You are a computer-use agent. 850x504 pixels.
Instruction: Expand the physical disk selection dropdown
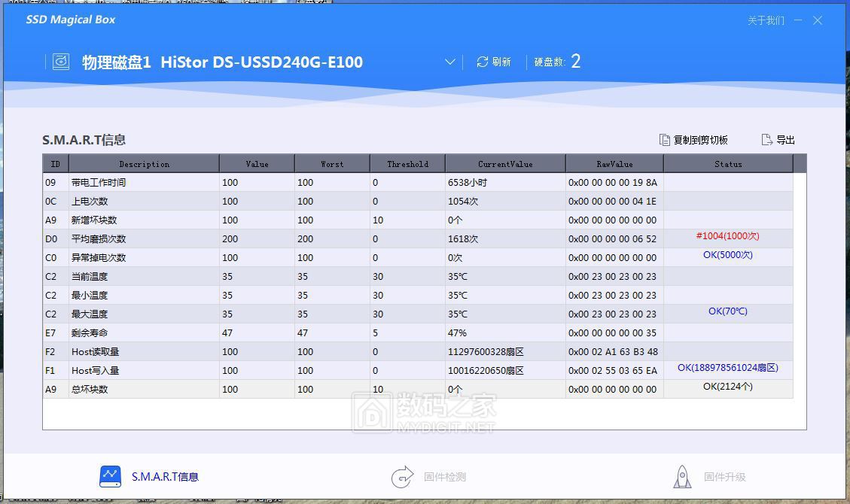(x=449, y=62)
